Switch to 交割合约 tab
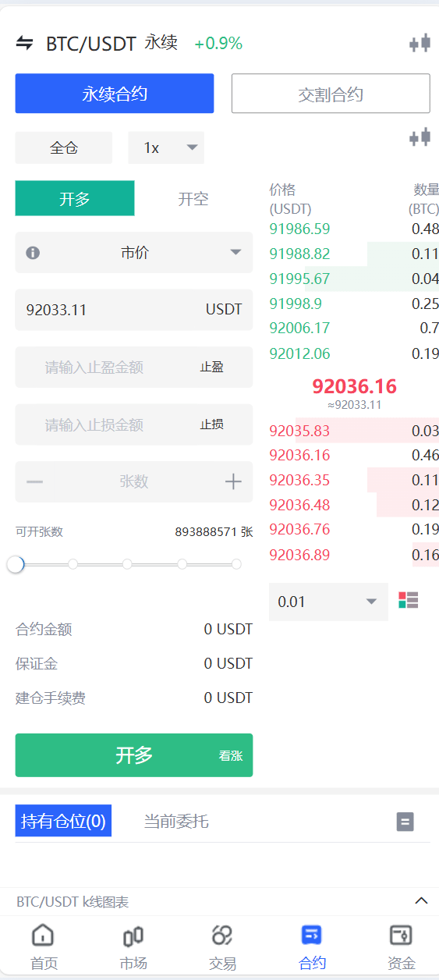 [x=331, y=94]
